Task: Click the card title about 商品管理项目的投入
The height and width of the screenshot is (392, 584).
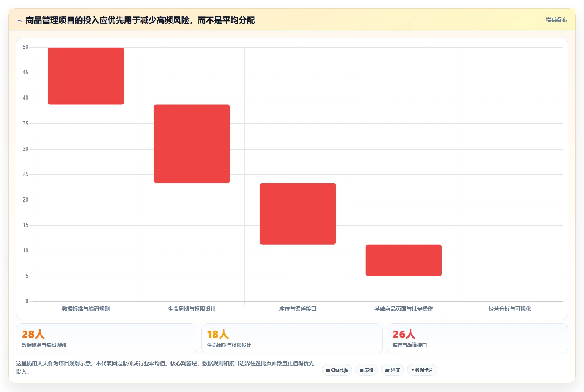Action: point(140,20)
